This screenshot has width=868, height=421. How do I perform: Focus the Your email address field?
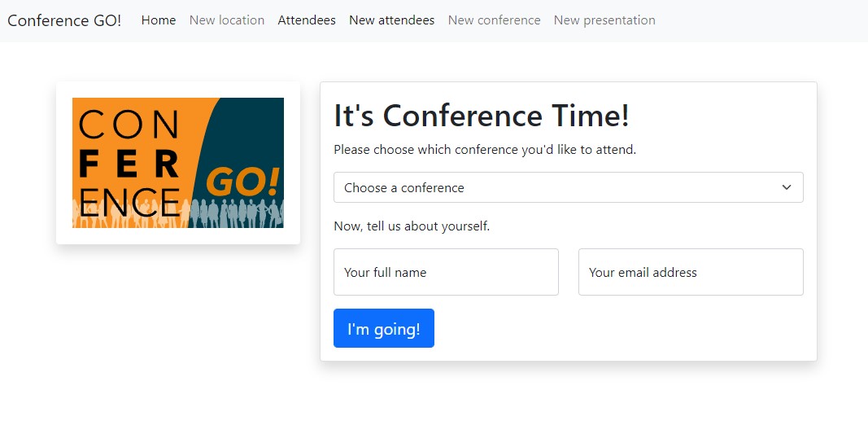click(x=691, y=272)
